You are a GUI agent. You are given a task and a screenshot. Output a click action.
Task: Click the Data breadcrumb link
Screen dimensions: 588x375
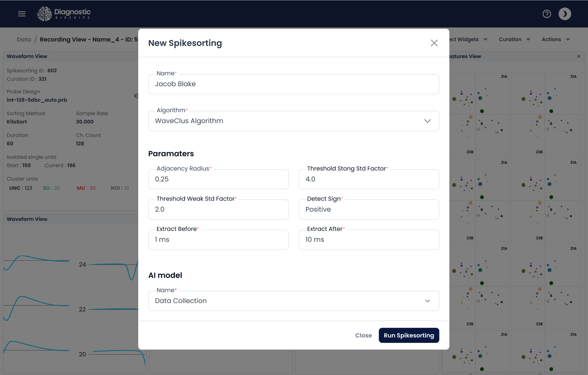click(24, 40)
